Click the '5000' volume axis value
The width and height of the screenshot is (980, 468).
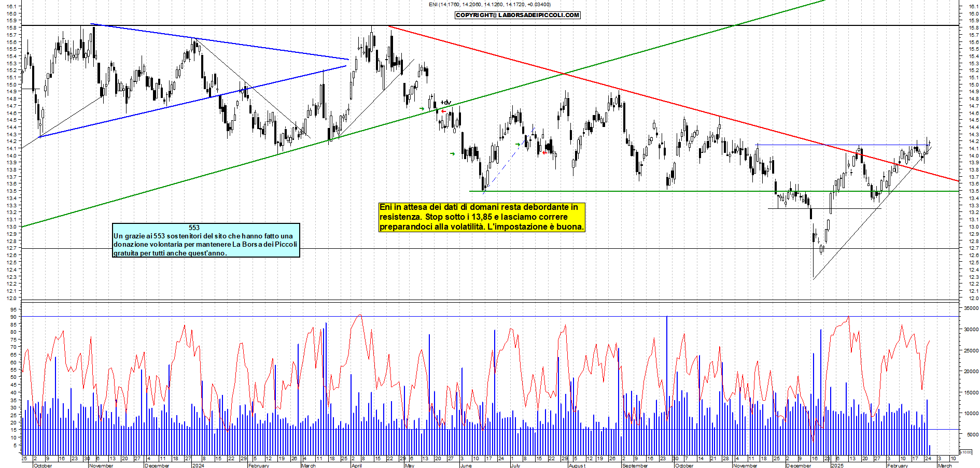pos(972,434)
